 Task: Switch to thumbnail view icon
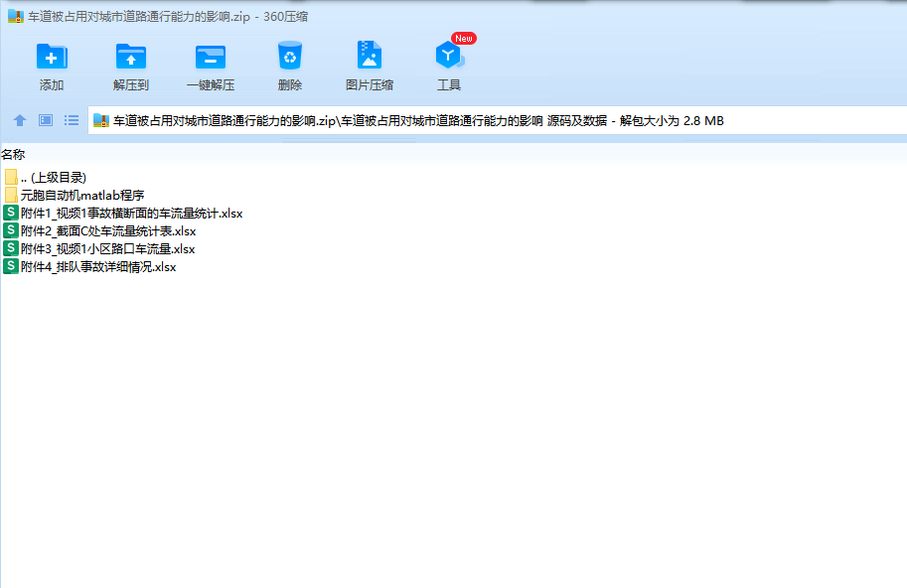click(46, 120)
